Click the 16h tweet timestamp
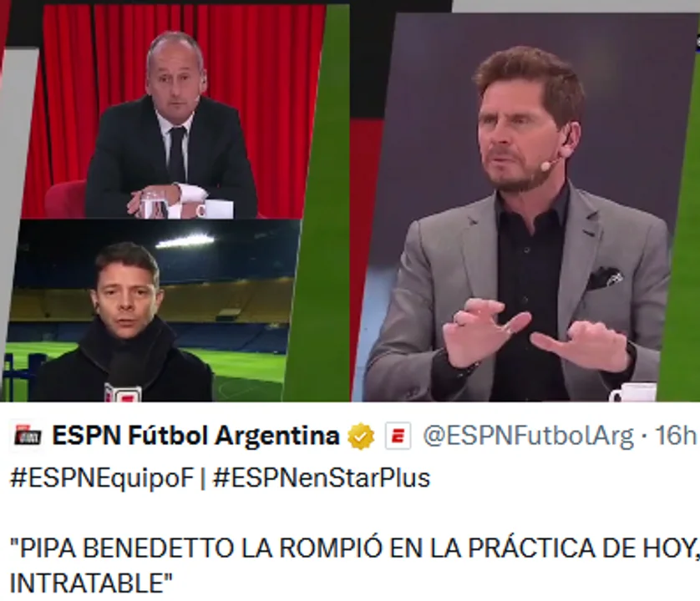Viewport: 700px width, 601px height. point(674,436)
